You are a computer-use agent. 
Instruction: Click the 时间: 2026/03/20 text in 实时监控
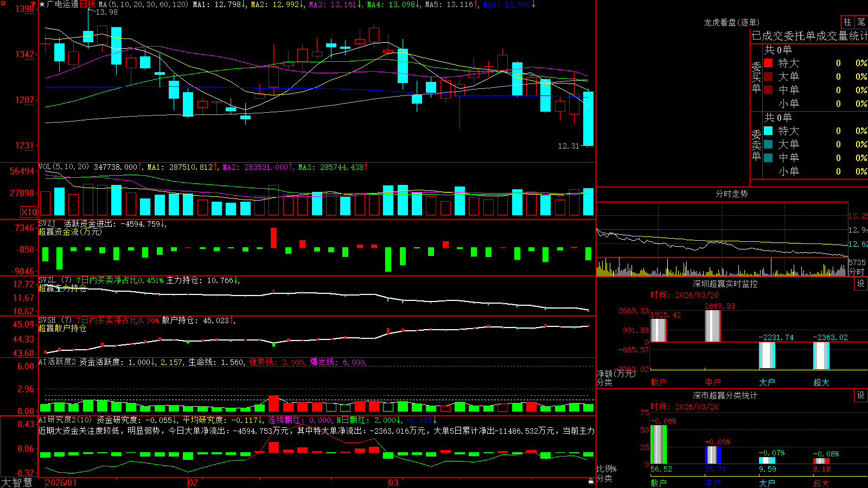tap(685, 295)
